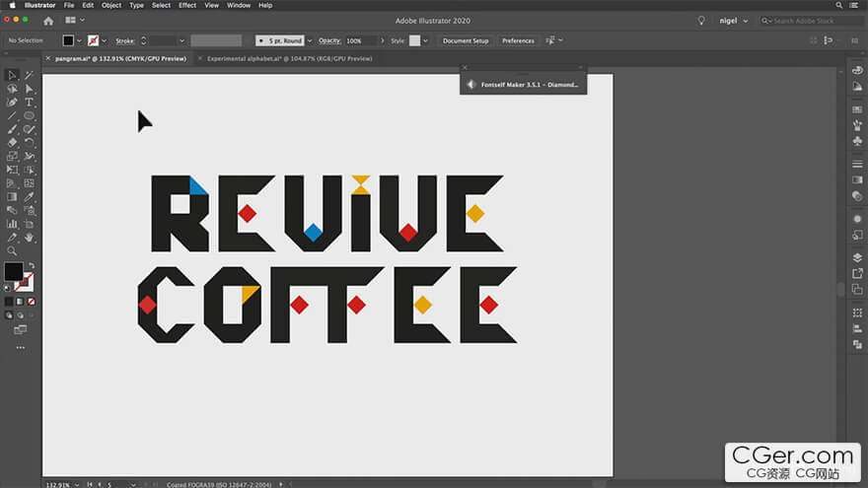Select the Rotate tool
The width and height of the screenshot is (868, 488).
[x=29, y=142]
